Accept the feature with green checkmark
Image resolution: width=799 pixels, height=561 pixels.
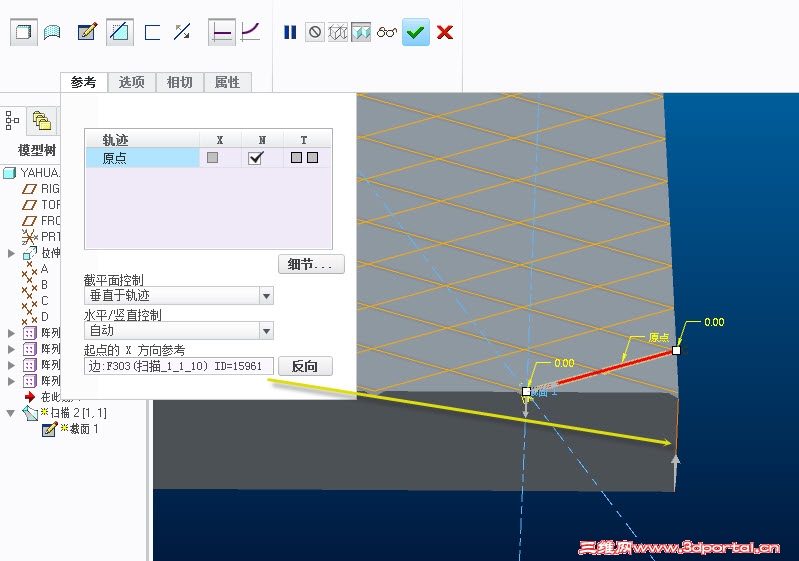[416, 32]
